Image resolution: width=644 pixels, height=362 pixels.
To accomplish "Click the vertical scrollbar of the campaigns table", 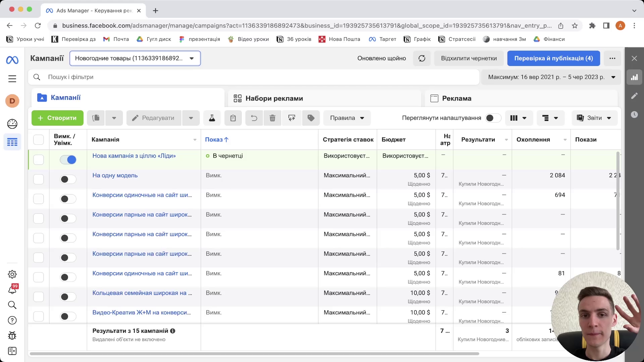I will click(x=618, y=201).
